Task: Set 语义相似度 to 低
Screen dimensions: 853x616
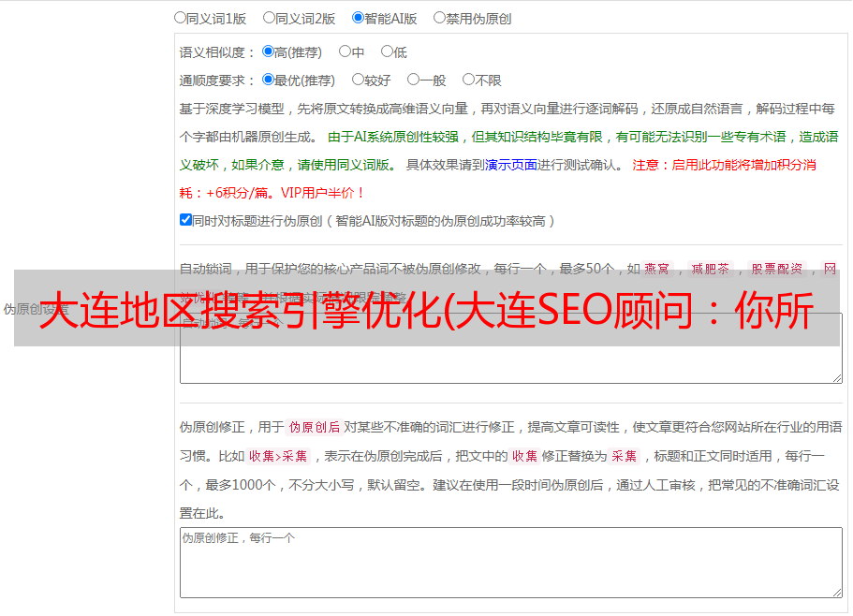Action: pos(387,51)
